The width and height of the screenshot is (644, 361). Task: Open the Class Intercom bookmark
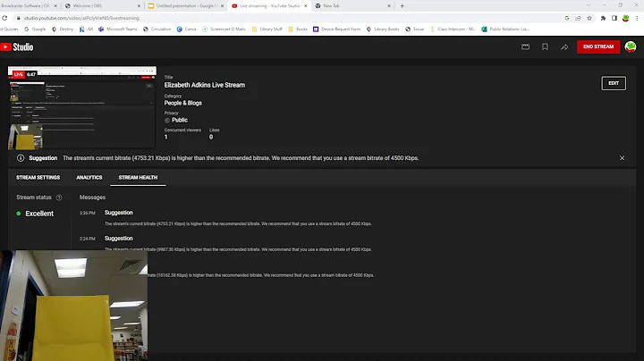point(453,29)
